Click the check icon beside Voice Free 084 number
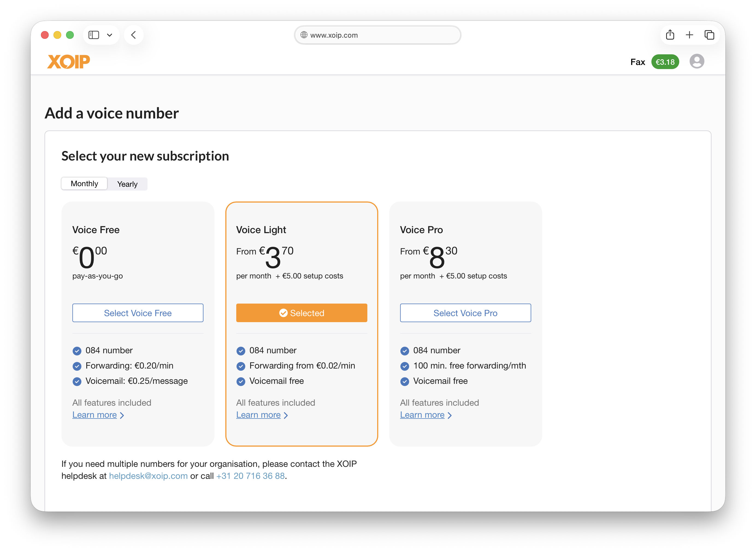The height and width of the screenshot is (552, 756). point(77,351)
